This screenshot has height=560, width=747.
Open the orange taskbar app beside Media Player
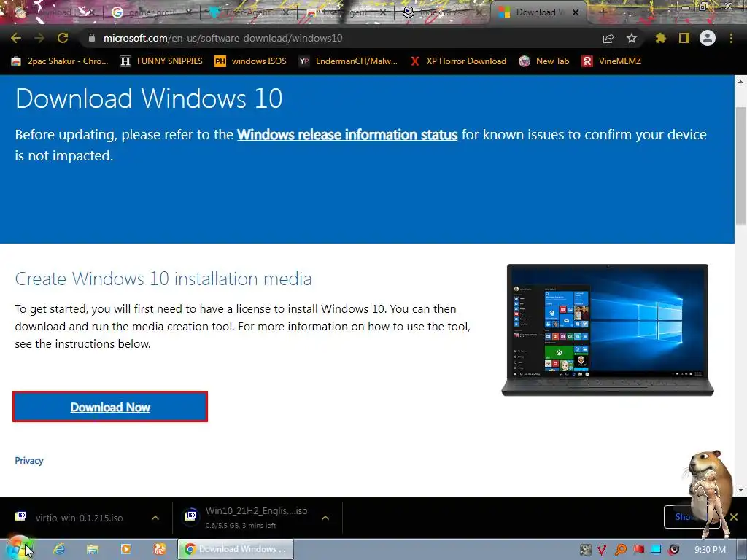point(160,549)
